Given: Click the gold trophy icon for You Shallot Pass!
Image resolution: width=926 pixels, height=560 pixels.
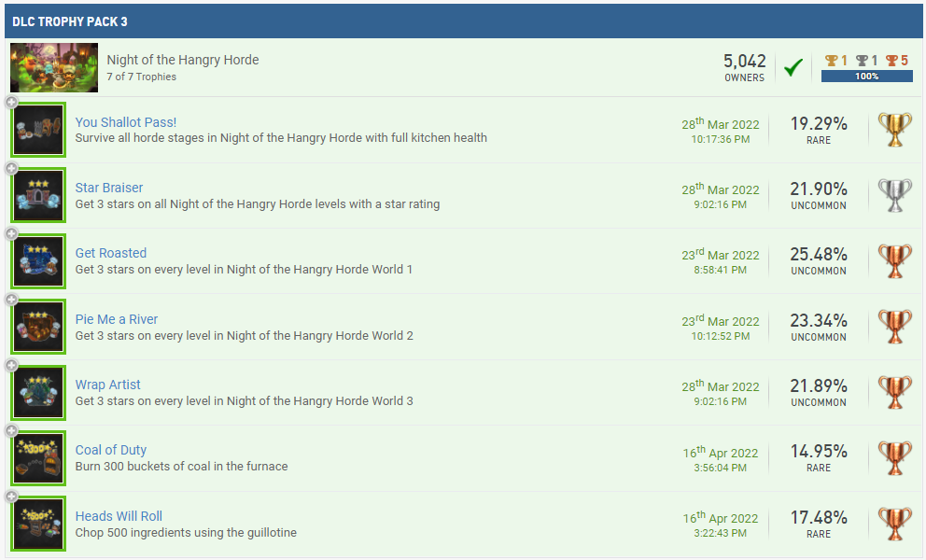Looking at the screenshot, I should [x=894, y=130].
